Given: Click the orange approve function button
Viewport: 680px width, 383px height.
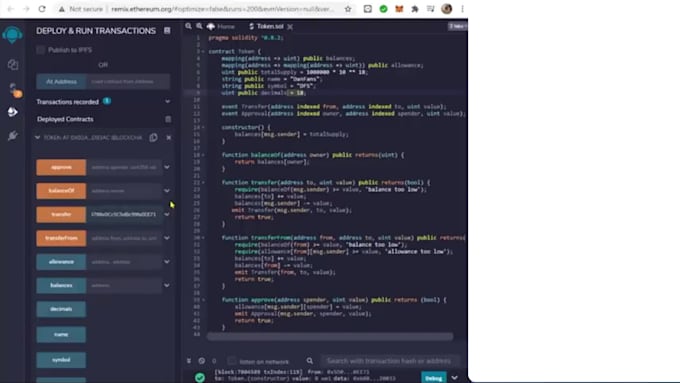Looking at the screenshot, I should 61,167.
